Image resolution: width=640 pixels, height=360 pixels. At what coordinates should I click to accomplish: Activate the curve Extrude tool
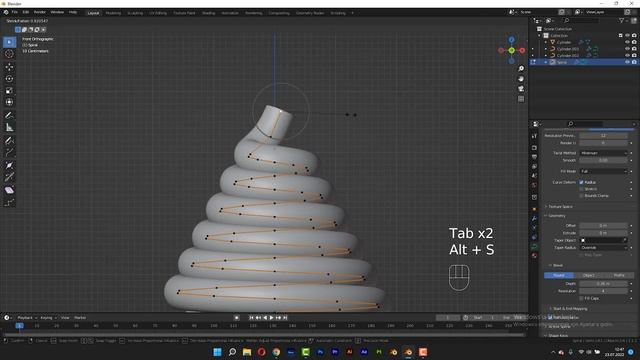click(x=9, y=153)
